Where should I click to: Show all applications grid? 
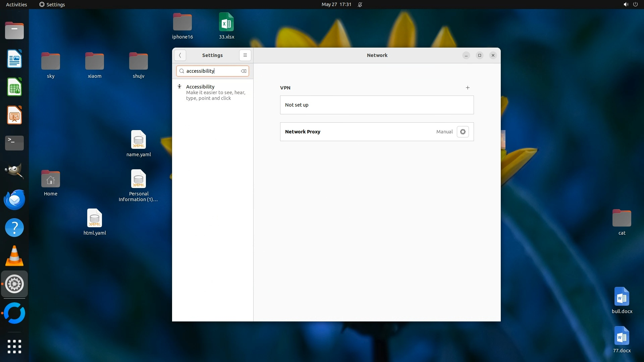(14, 346)
